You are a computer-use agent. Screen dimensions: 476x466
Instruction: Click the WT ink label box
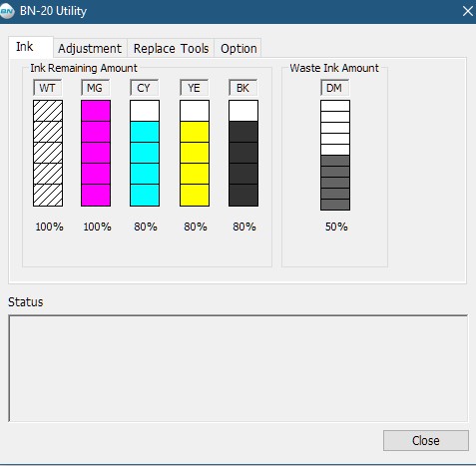tap(48, 88)
